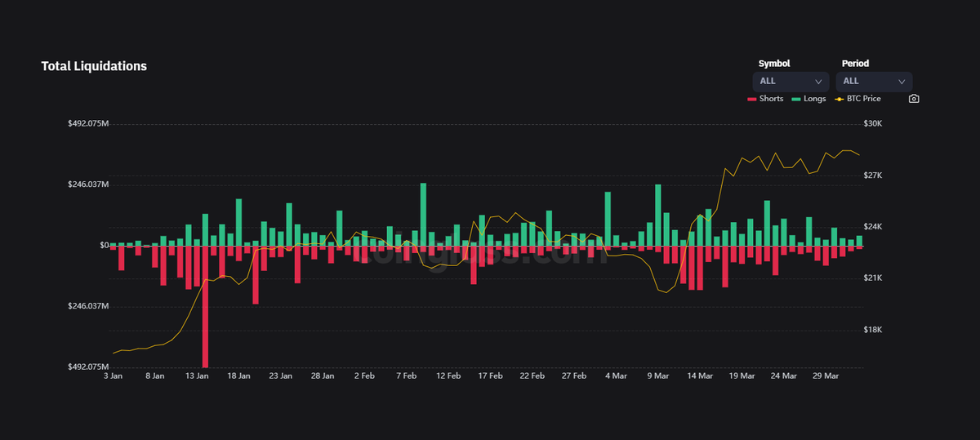Click the Symbol label text
The height and width of the screenshot is (440, 980).
tap(774, 63)
